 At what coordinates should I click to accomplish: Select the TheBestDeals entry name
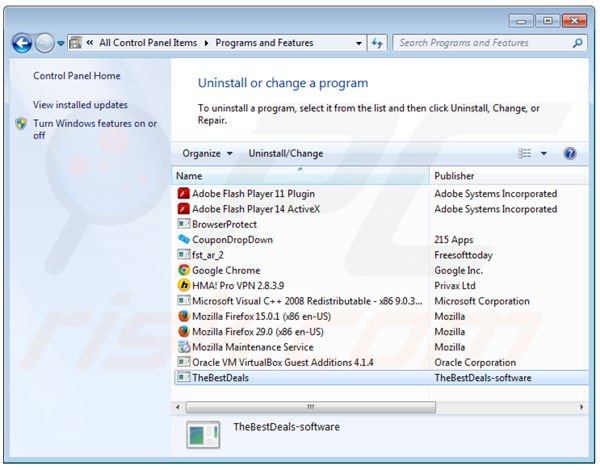(x=220, y=377)
